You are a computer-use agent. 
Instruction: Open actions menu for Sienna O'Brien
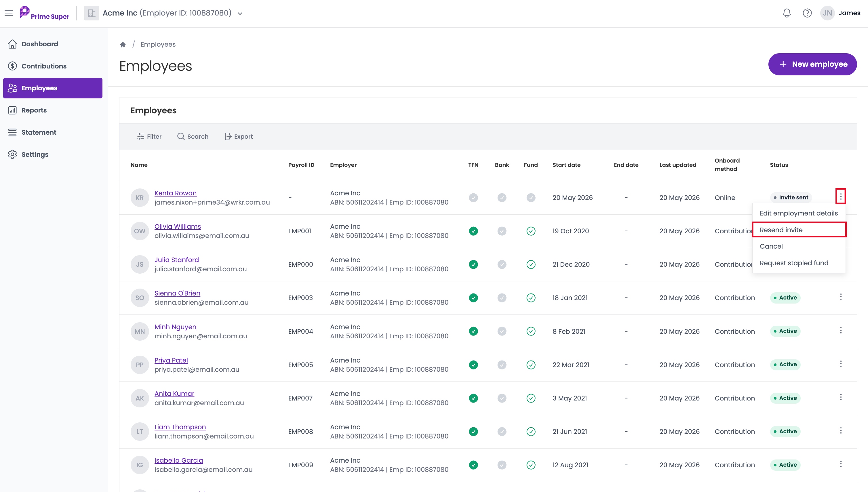click(841, 297)
